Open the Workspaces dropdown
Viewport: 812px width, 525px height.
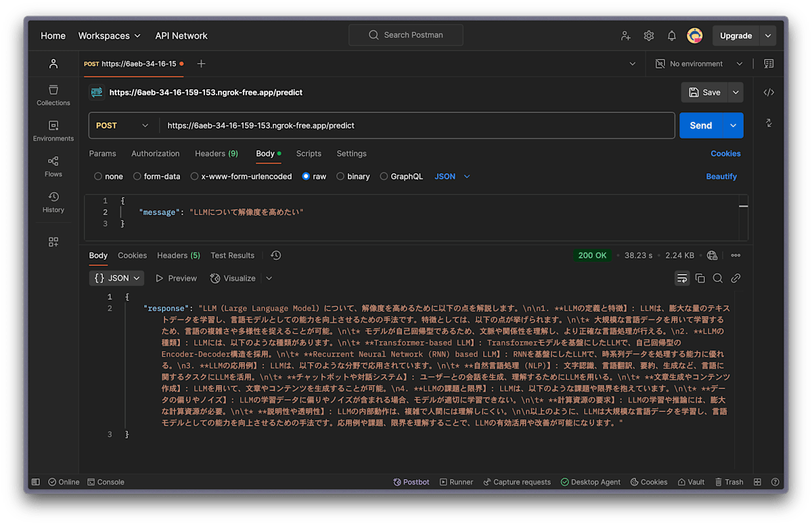pyautogui.click(x=110, y=36)
